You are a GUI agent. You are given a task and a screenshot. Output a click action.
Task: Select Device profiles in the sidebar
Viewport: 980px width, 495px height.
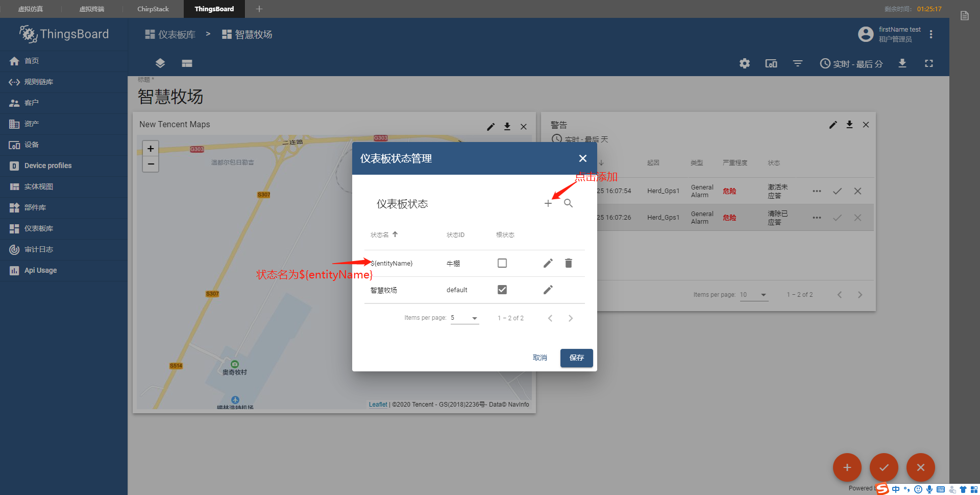[x=47, y=166]
